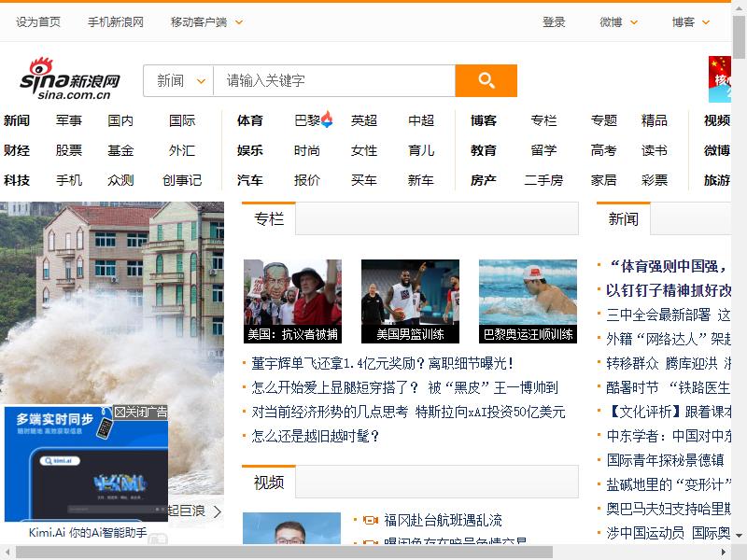The height and width of the screenshot is (560, 747).
Task: Open the 国际 navigation item
Action: [182, 120]
